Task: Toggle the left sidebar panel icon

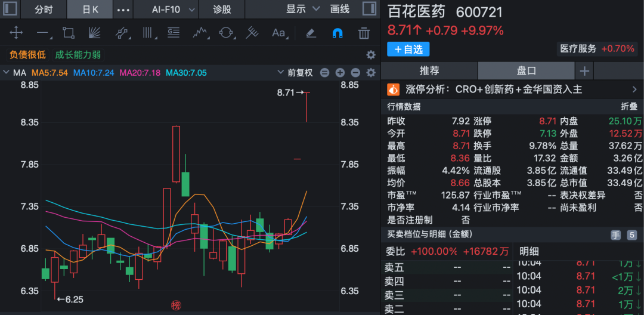Action: click(10, 9)
